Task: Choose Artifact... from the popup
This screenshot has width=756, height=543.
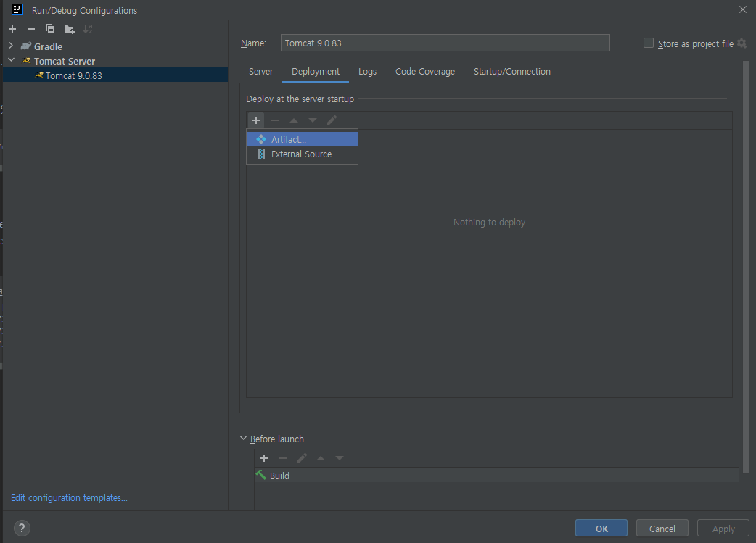Action: (303, 139)
